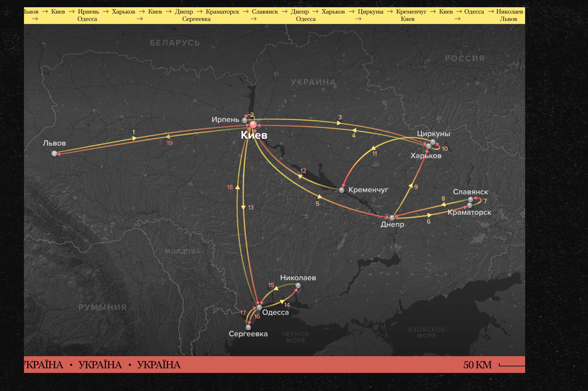
Task: Select the Николаев map marker dot
Action: tap(298, 285)
